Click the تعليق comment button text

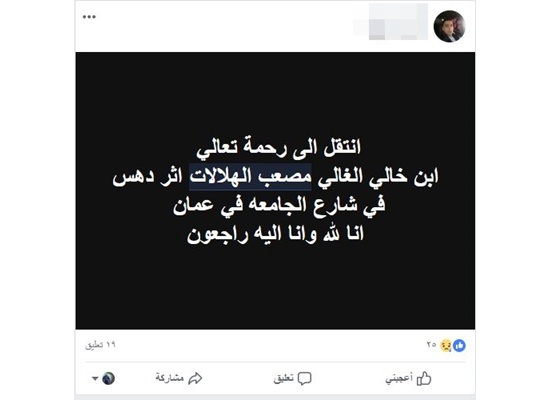point(283,378)
